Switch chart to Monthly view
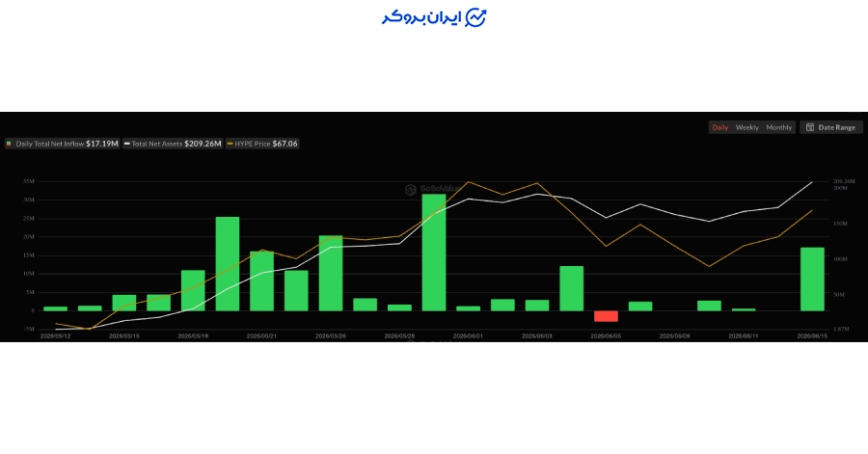The width and height of the screenshot is (868, 454). [x=779, y=127]
